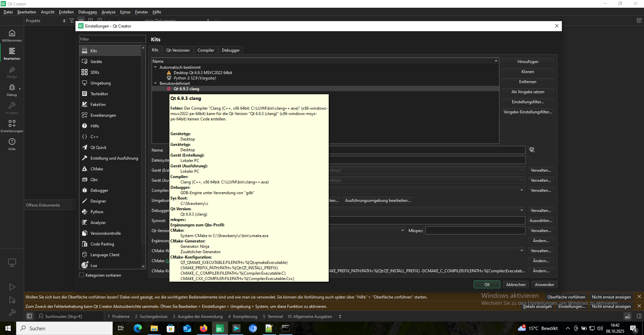This screenshot has height=335, width=644.
Task: Select Versionskontrolle settings category
Action: tap(105, 233)
